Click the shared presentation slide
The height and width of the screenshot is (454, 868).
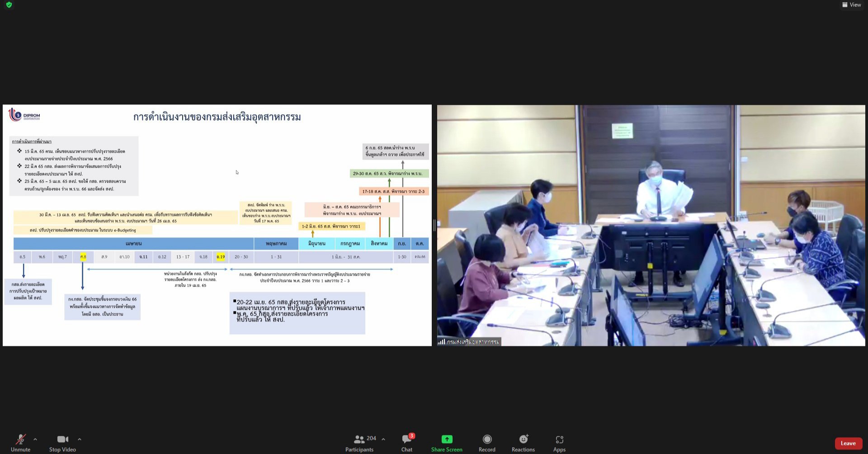coord(217,225)
